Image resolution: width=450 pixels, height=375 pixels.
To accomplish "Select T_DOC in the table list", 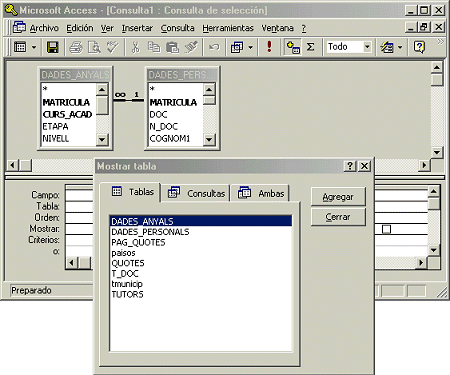I will click(201, 274).
